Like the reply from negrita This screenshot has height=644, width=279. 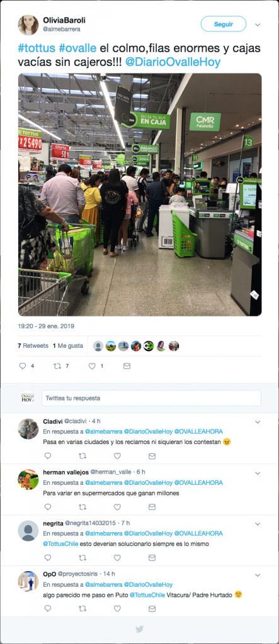(117, 558)
